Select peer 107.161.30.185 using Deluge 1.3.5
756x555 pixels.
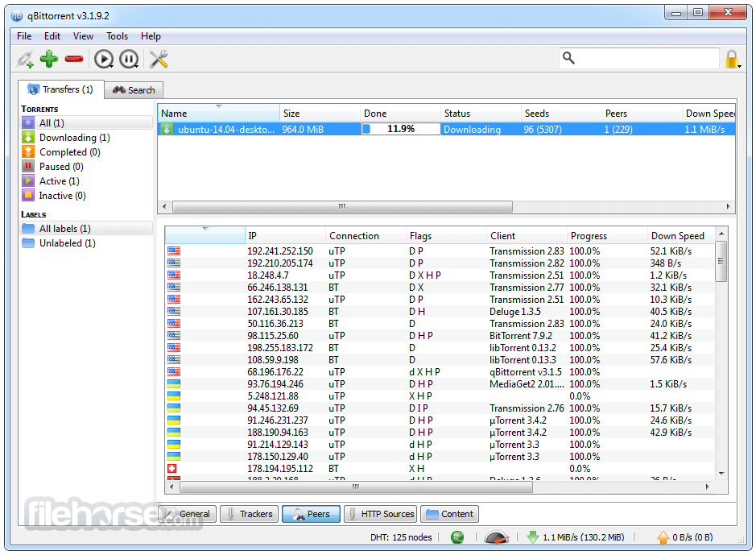pos(440,312)
